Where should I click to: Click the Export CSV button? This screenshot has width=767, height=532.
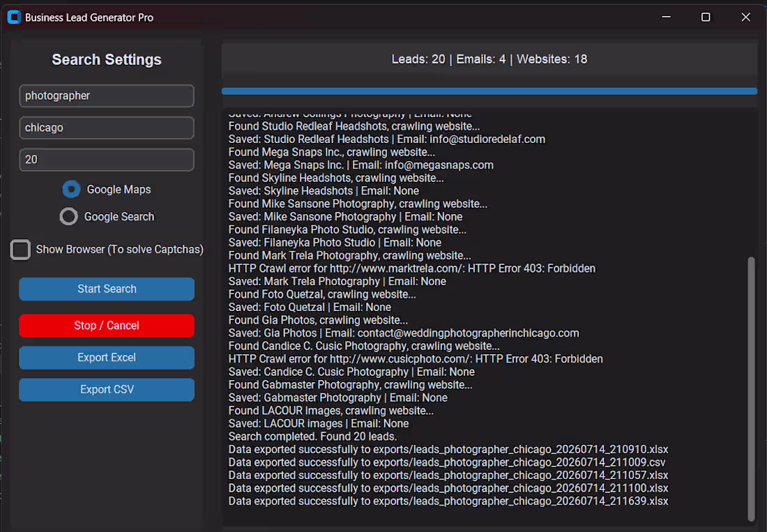click(107, 390)
